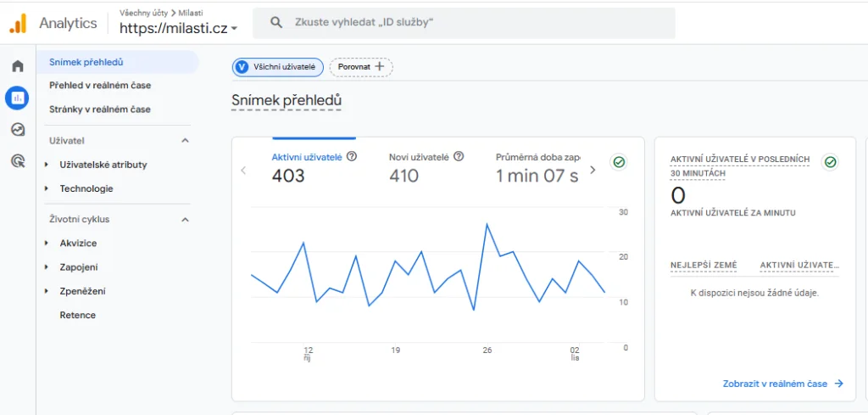Image resolution: width=868 pixels, height=415 pixels.
Task: Click the Všechny účty breadcrumb
Action: coord(143,13)
